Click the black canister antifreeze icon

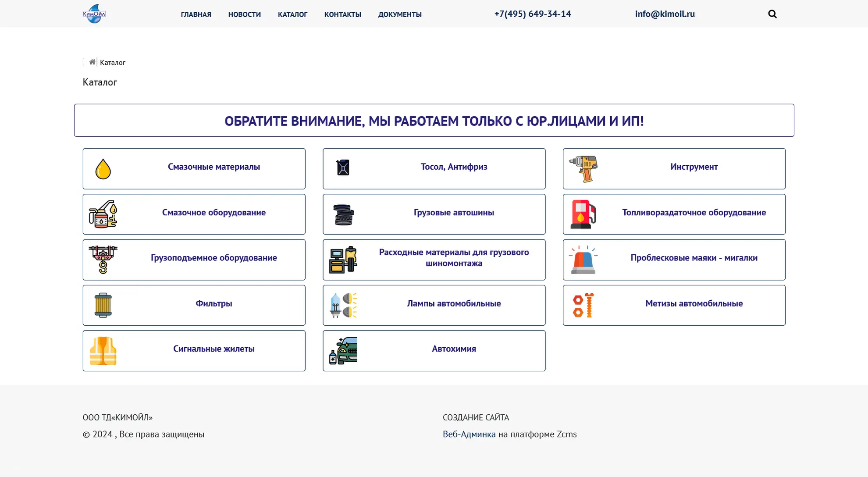[x=343, y=167]
